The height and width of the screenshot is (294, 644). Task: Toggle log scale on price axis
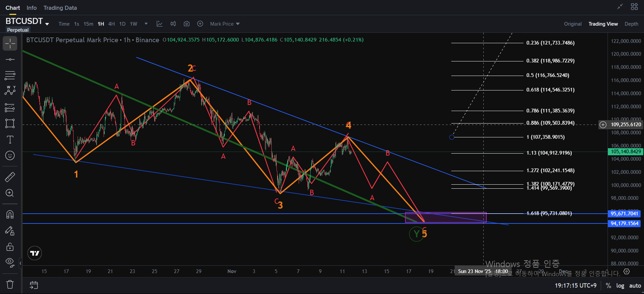(620, 286)
